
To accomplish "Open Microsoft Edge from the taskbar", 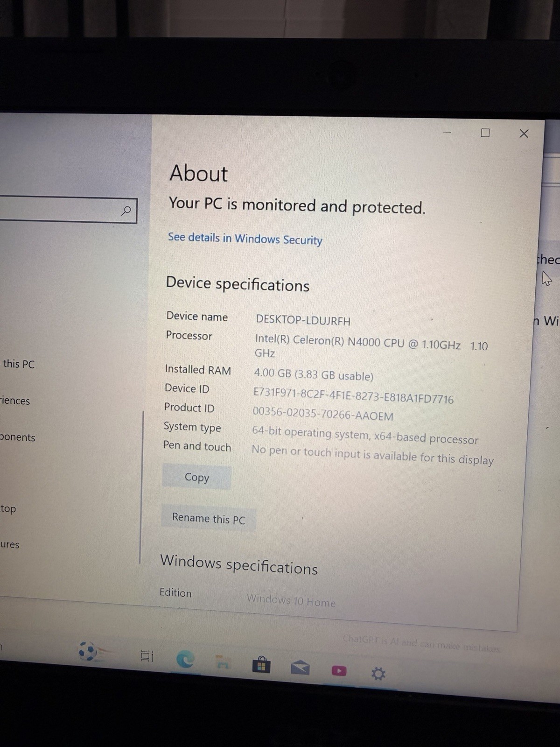I will point(185,659).
